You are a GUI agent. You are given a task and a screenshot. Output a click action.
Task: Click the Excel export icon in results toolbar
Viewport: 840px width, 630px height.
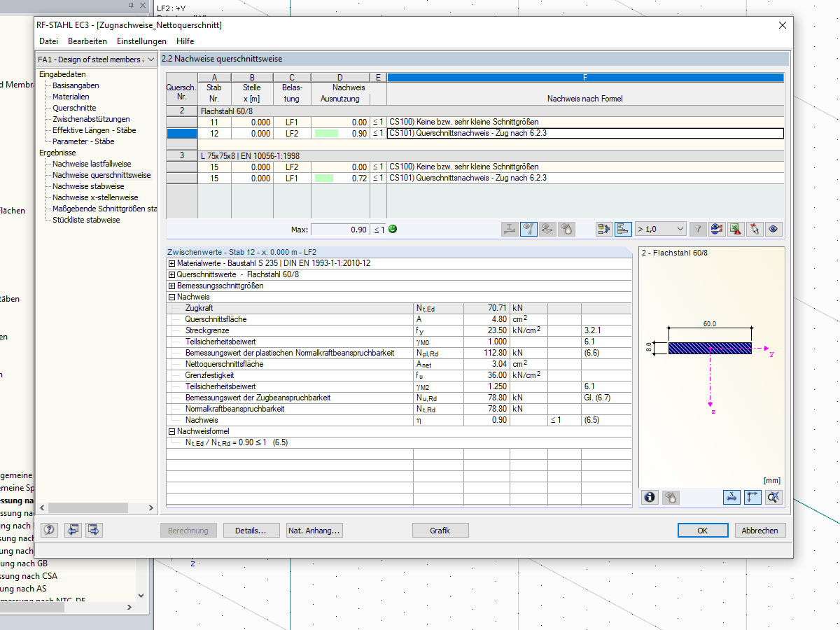(x=736, y=229)
